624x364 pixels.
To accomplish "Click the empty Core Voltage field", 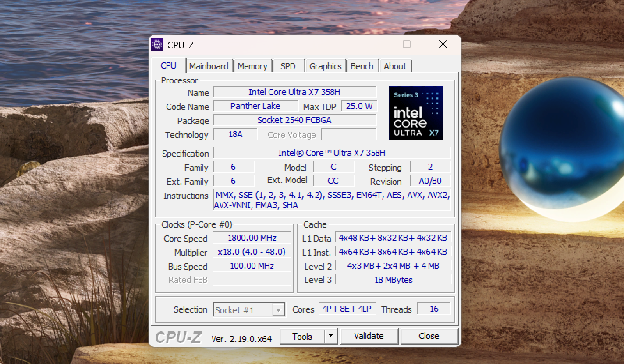I will pyautogui.click(x=349, y=134).
